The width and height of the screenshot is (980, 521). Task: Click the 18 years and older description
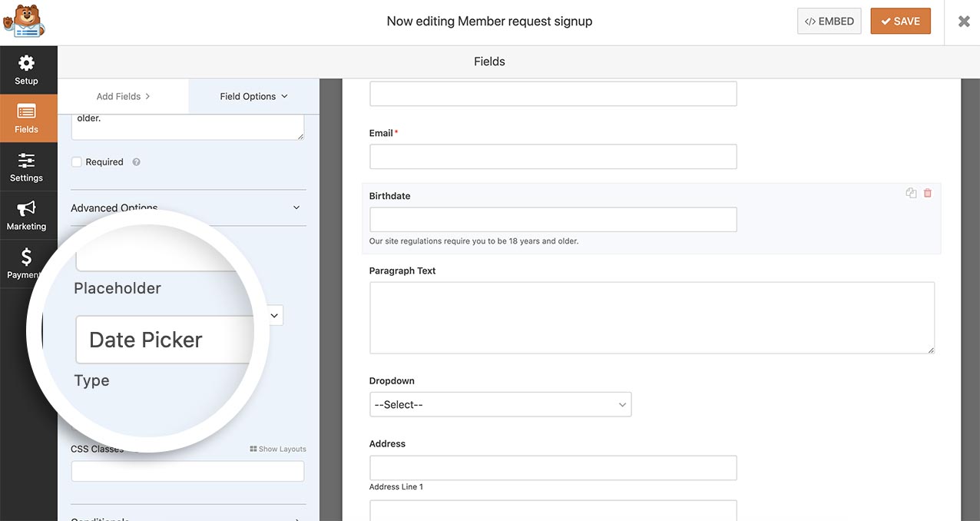(474, 241)
